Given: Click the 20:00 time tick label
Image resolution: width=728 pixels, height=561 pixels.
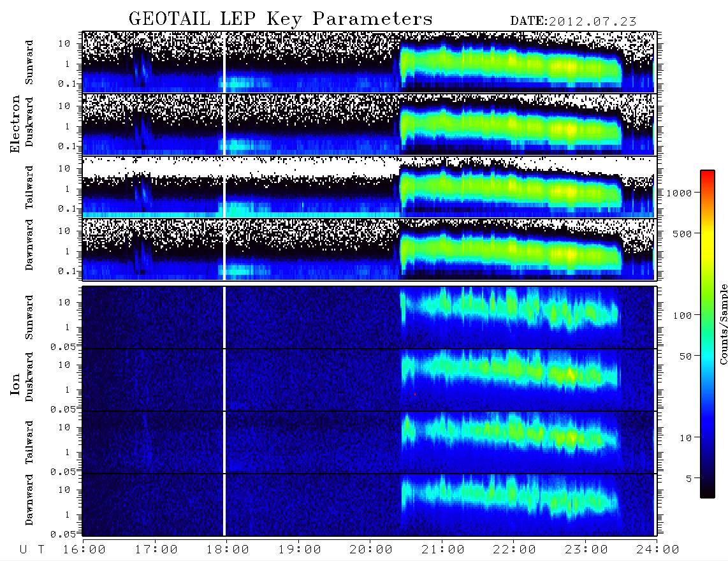Looking at the screenshot, I should coord(371,550).
